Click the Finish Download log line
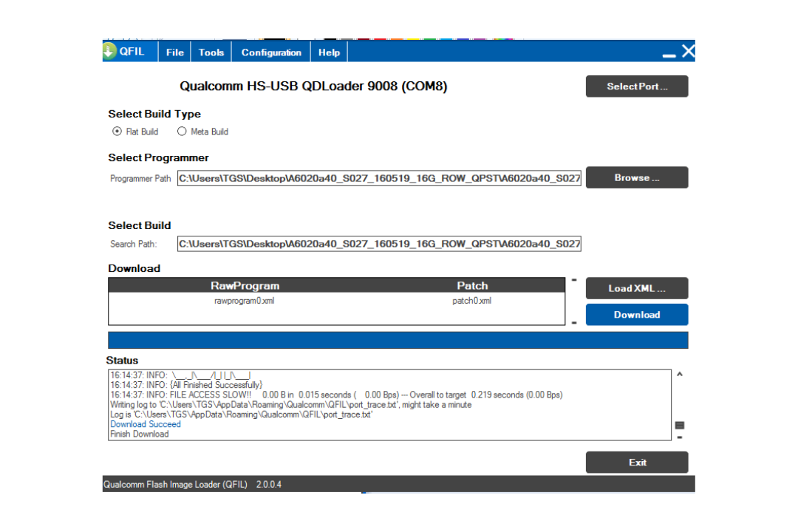798x532 pixels. pyautogui.click(x=140, y=434)
